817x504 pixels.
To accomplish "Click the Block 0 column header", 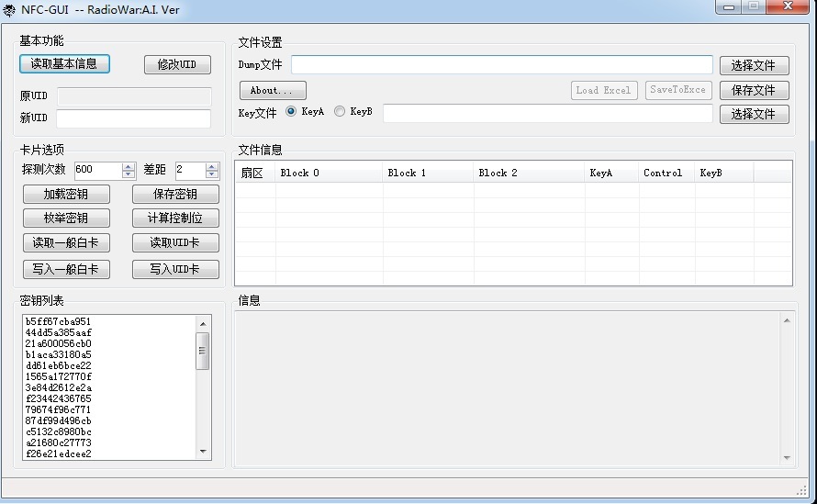I will pos(329,173).
